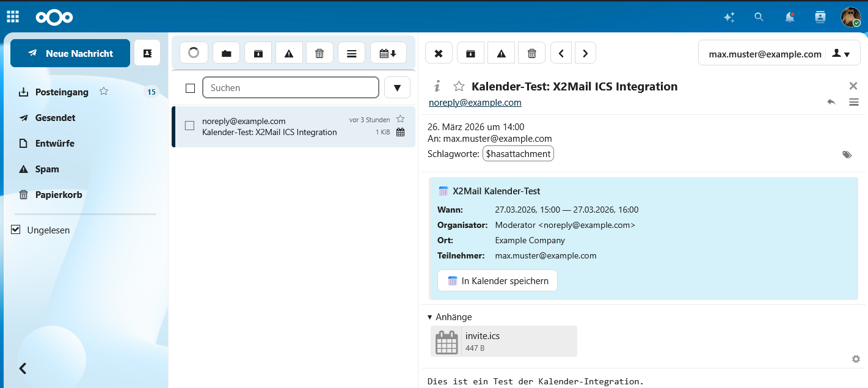
Task: Open the compose-in-new-window icon beside Neue Nachricht
Action: point(147,53)
